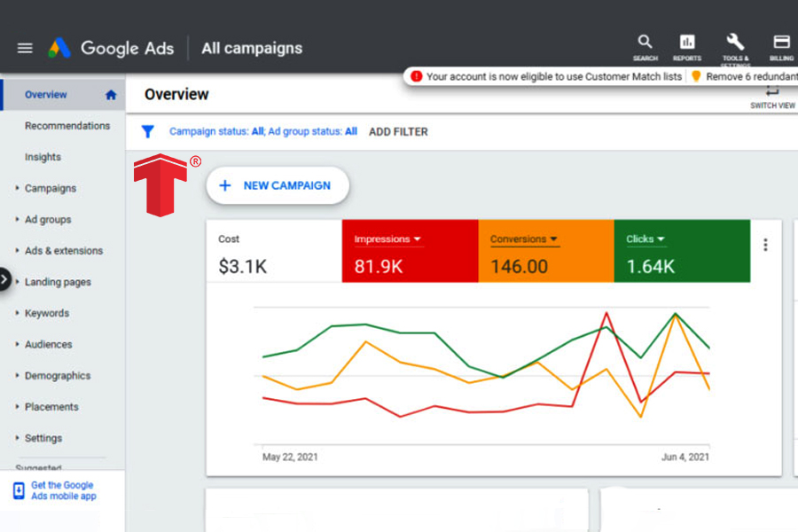Open the Billing card icon

(781, 43)
